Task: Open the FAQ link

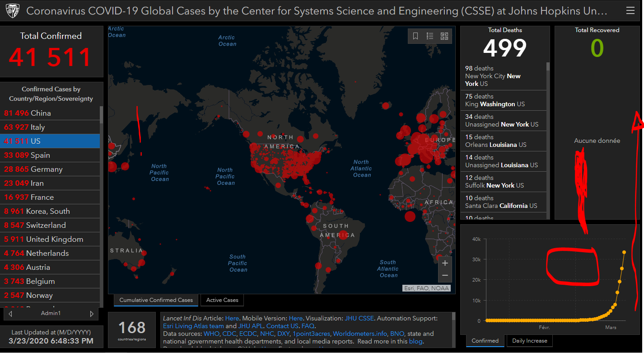Action: click(x=308, y=326)
